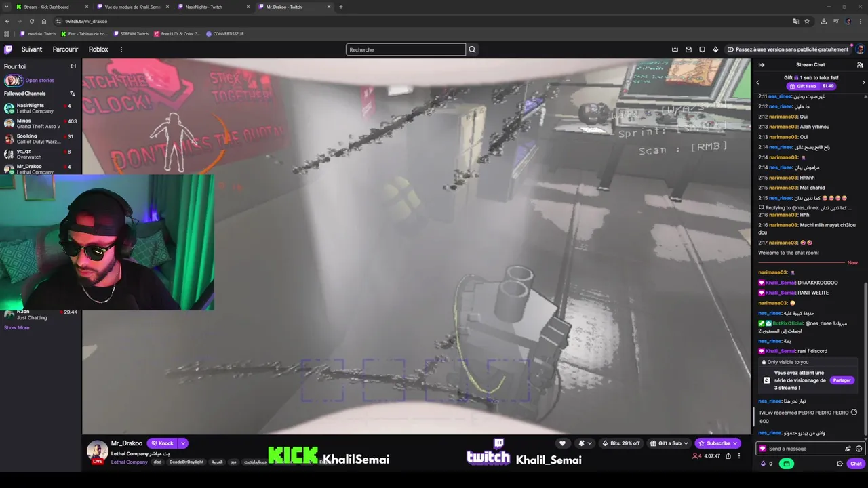Viewport: 868px width, 488px height.
Task: Click Mr_Drakoo streamer avatar
Action: click(x=97, y=451)
